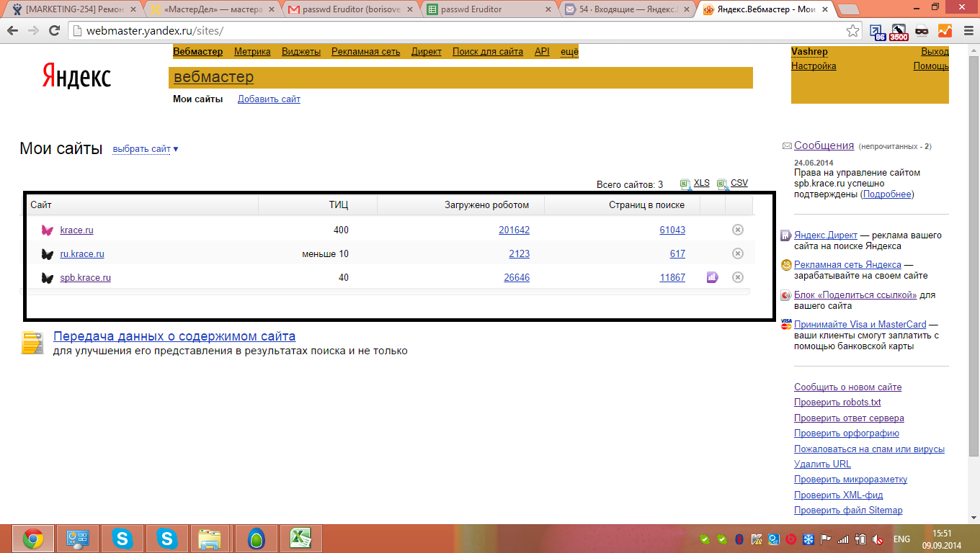Click pink butterfly favicon of krace.ru

(x=48, y=230)
